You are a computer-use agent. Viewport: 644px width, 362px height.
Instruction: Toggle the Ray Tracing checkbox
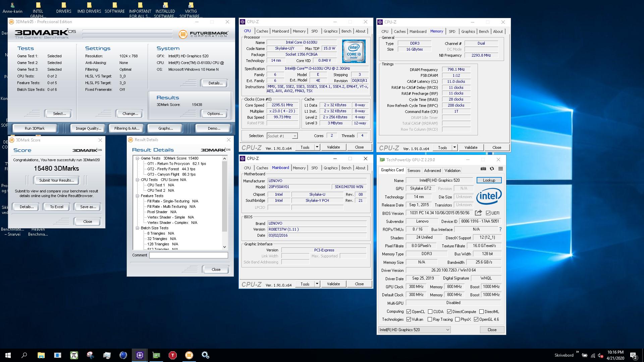pyautogui.click(x=430, y=319)
